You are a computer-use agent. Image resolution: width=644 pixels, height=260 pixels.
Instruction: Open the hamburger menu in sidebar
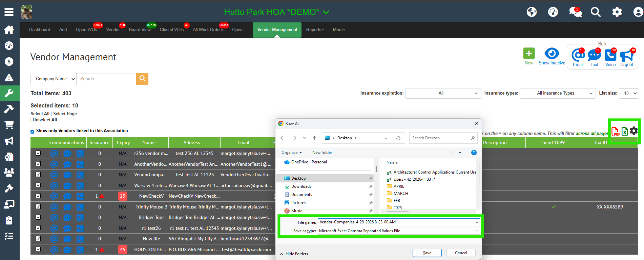(9, 12)
